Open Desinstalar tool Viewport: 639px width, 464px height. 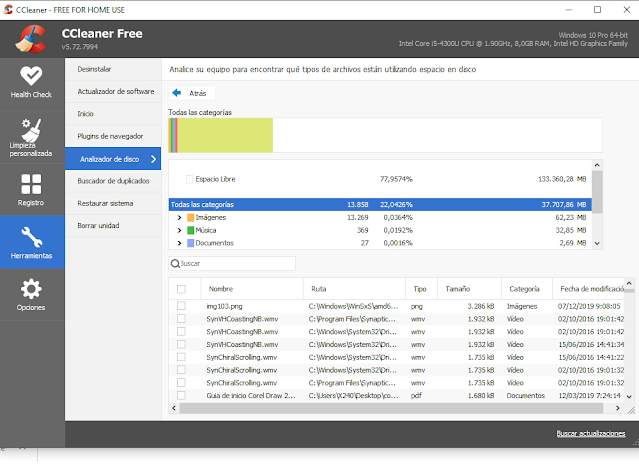[x=113, y=69]
